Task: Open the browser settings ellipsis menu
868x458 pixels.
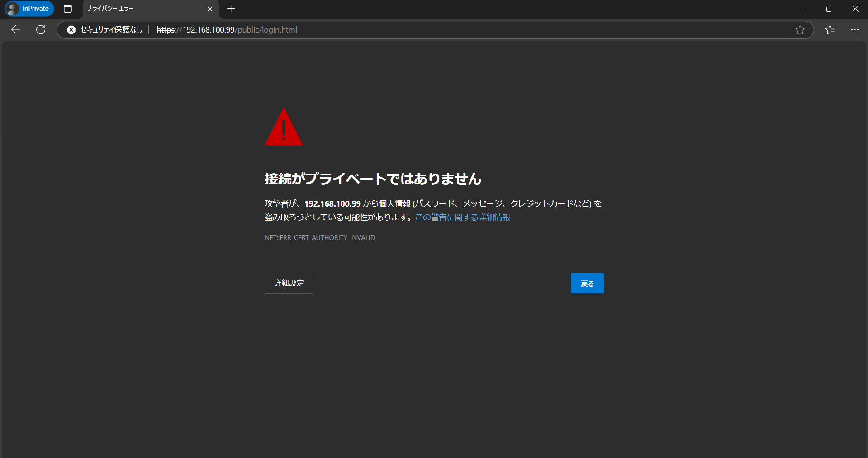Action: [x=855, y=30]
